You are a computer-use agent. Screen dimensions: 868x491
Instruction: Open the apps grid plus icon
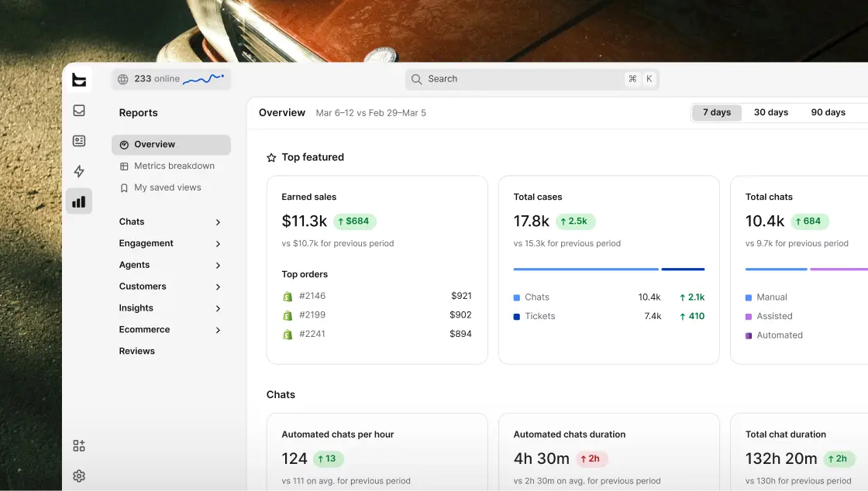(79, 445)
